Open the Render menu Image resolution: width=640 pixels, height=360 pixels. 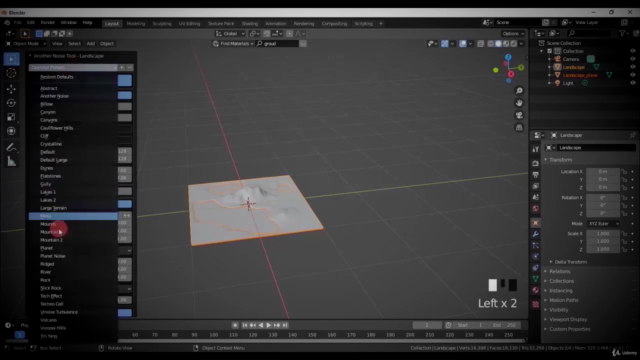click(x=47, y=23)
